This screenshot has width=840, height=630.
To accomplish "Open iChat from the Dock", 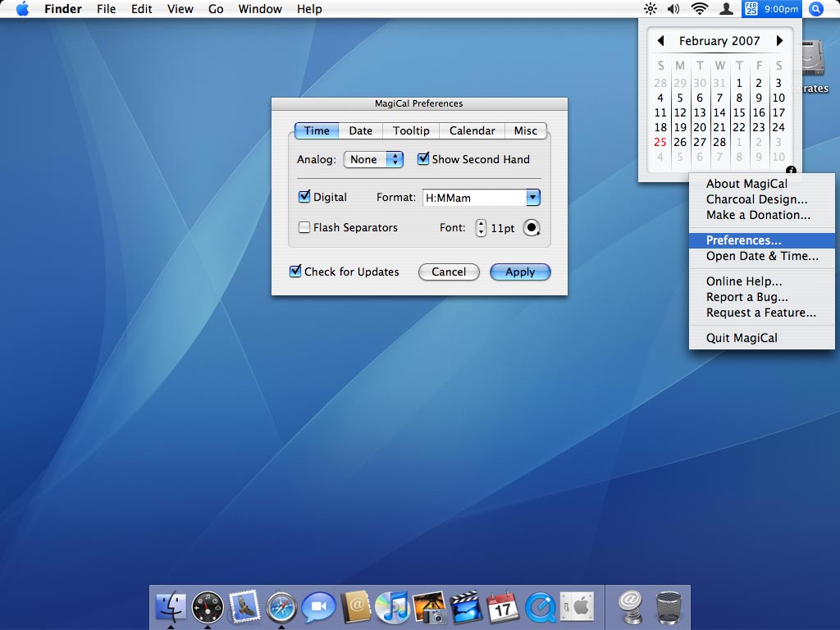I will click(x=319, y=608).
